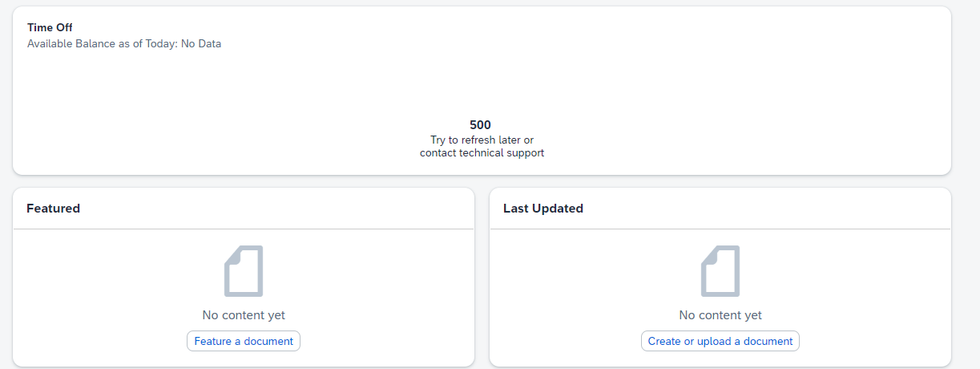980x369 pixels.
Task: Click the 500 error code
Action: point(481,125)
